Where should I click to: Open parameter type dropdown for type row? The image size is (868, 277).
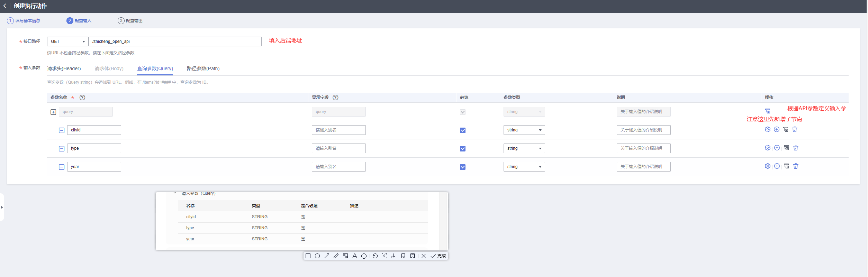click(x=524, y=148)
